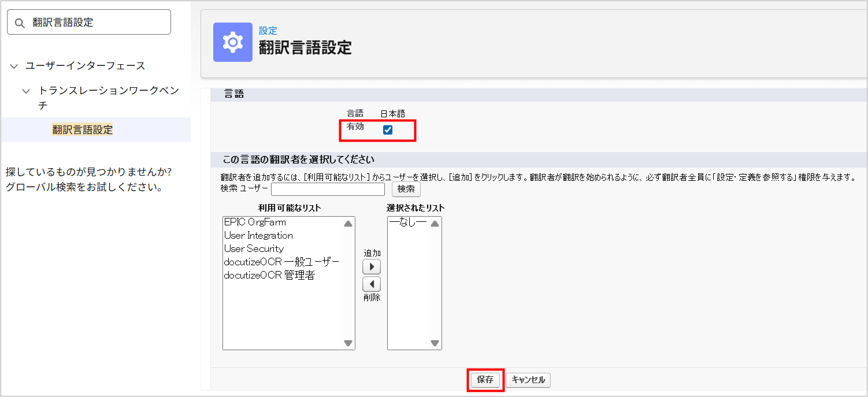Click the down scroll arrow of 選択されたリスト
868x397 pixels.
pos(435,344)
